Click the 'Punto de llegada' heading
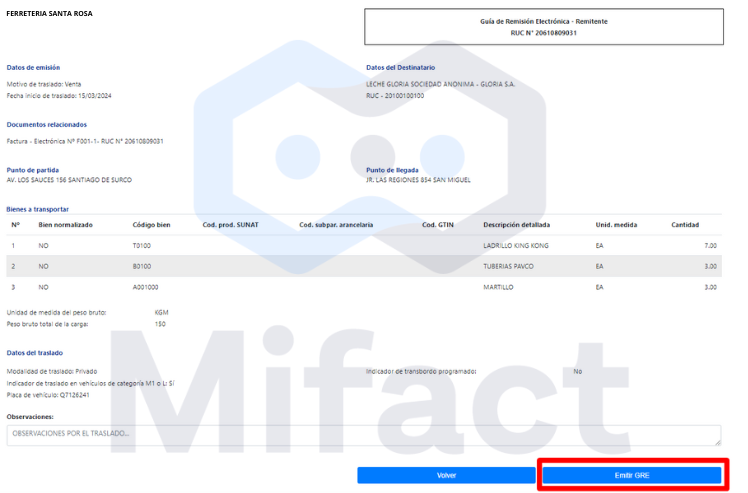This screenshot has height=493, width=748. (x=392, y=170)
